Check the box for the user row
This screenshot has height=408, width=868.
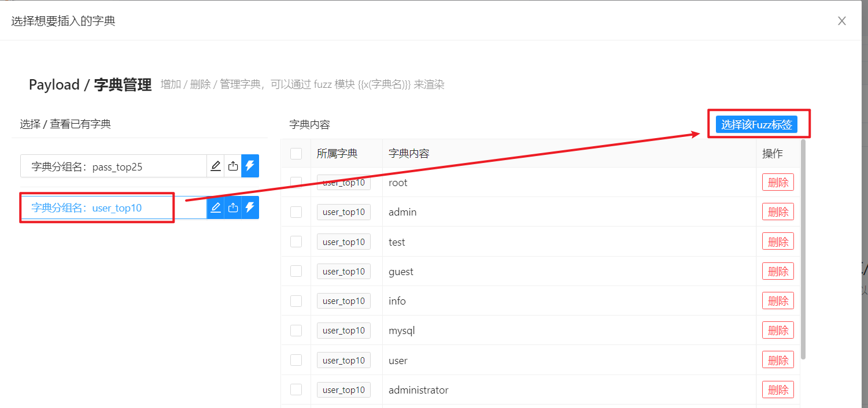point(296,360)
